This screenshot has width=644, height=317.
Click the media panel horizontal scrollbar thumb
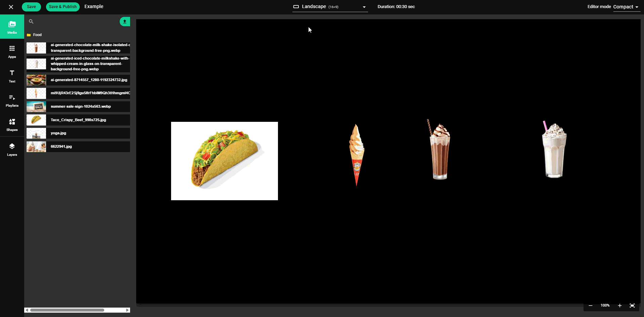(67, 310)
